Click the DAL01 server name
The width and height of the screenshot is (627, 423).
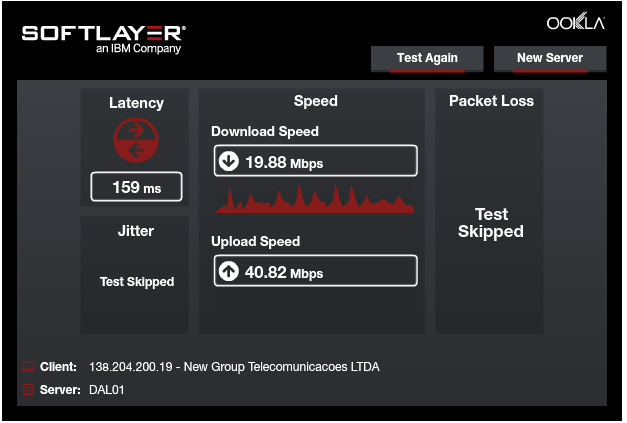[x=106, y=389]
